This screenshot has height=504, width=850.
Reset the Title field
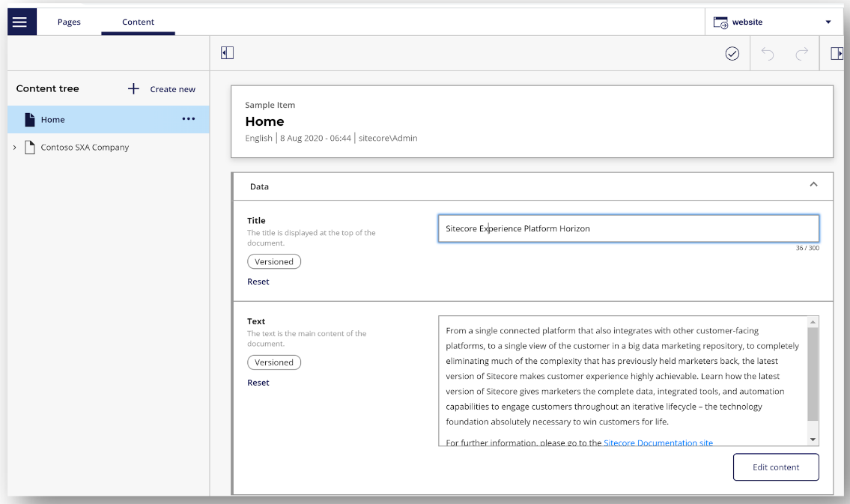pyautogui.click(x=258, y=282)
